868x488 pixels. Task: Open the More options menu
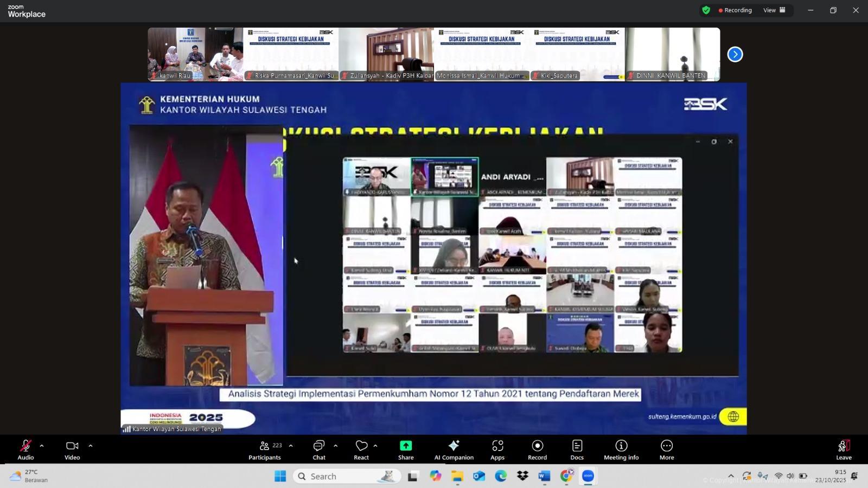tap(667, 449)
